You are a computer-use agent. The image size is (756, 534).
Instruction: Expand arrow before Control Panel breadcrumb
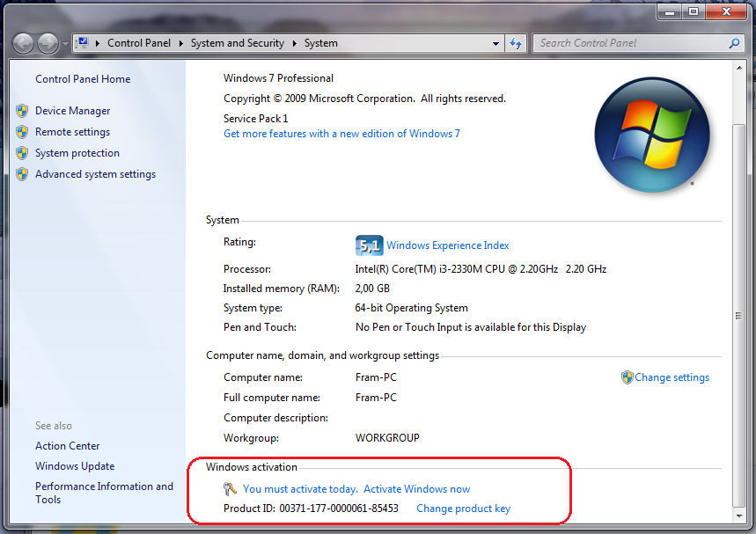click(x=98, y=43)
